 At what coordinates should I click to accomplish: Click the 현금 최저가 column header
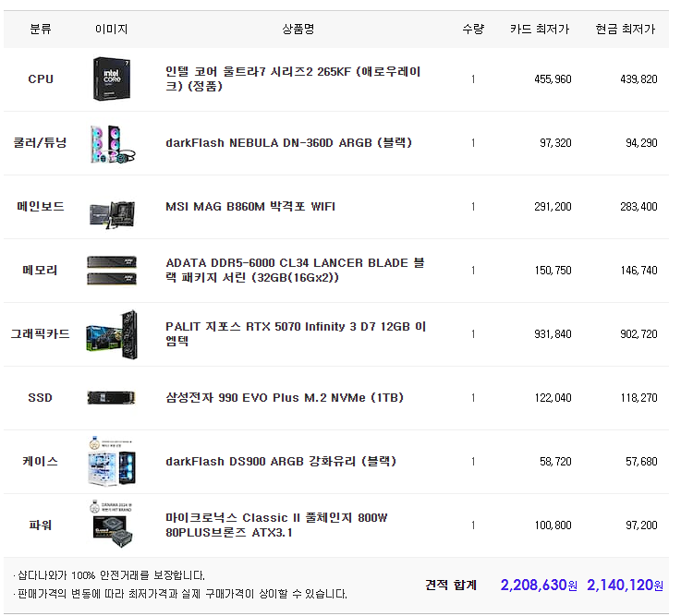pos(626,29)
